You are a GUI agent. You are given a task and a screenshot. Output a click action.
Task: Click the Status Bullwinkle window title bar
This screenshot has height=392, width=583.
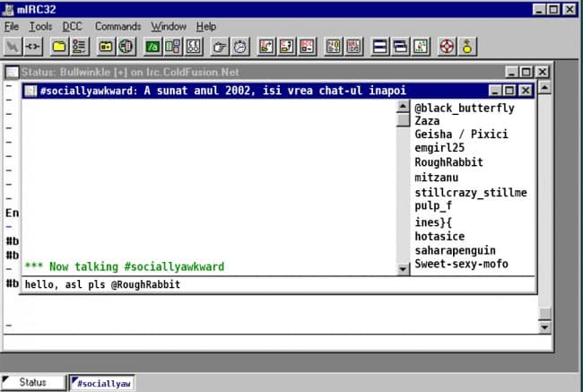tap(277, 72)
